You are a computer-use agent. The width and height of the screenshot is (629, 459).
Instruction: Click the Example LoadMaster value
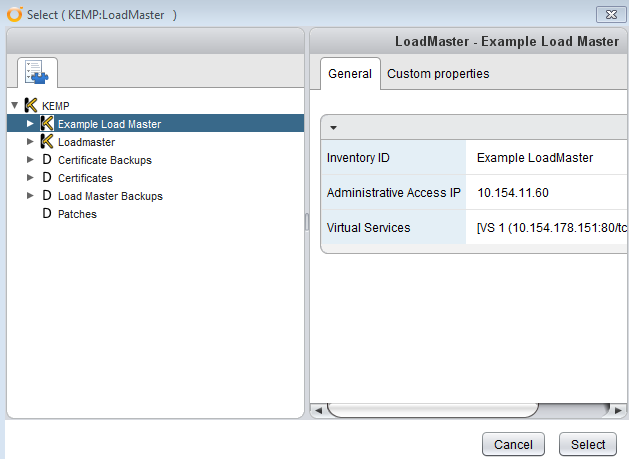pos(535,158)
